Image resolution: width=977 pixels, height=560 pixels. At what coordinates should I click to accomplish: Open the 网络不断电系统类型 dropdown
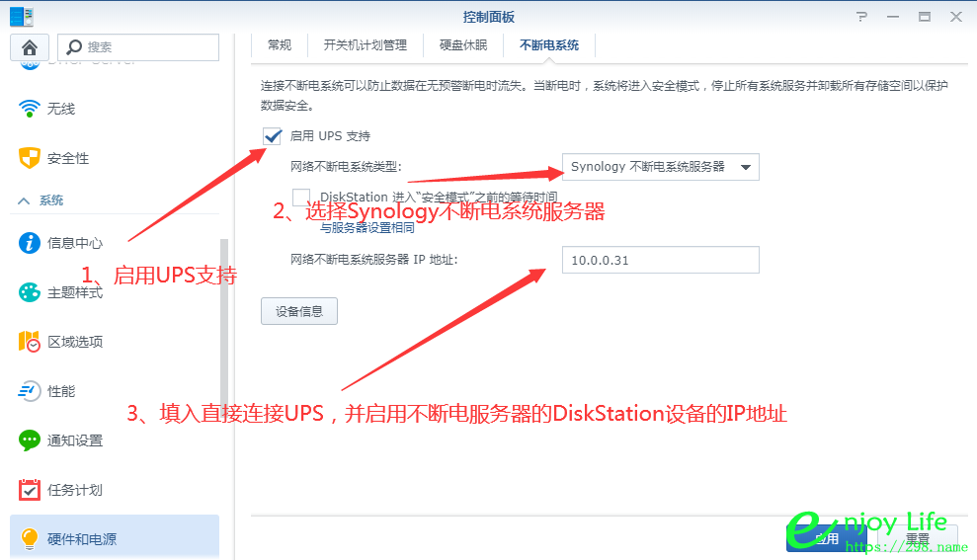tap(661, 167)
